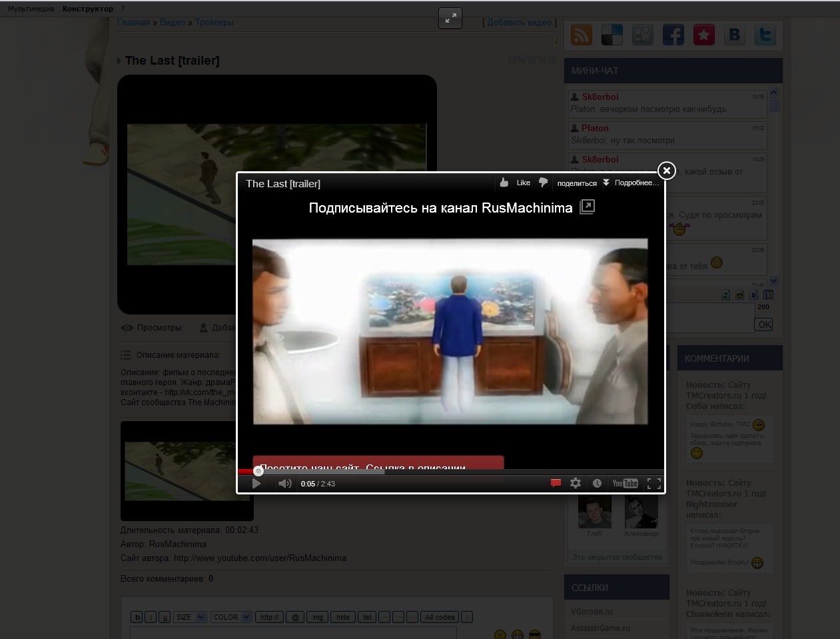
Task: Open the поделиться share option
Action: [577, 183]
